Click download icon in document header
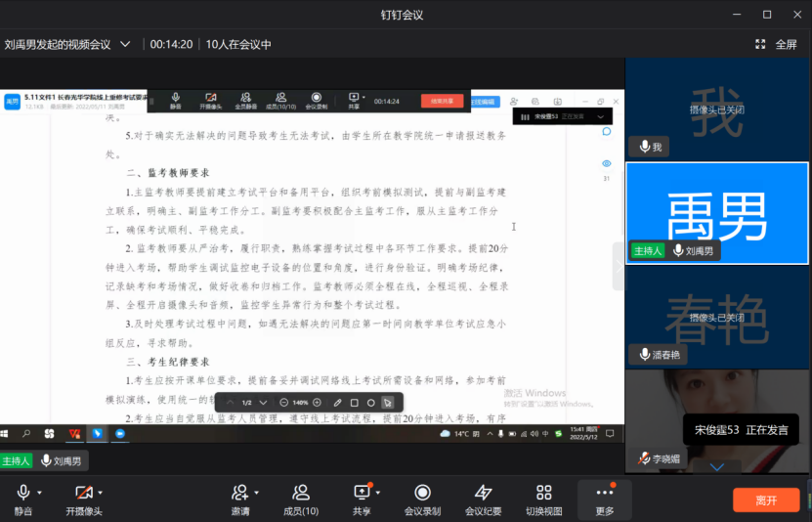812x522 pixels. pyautogui.click(x=557, y=102)
